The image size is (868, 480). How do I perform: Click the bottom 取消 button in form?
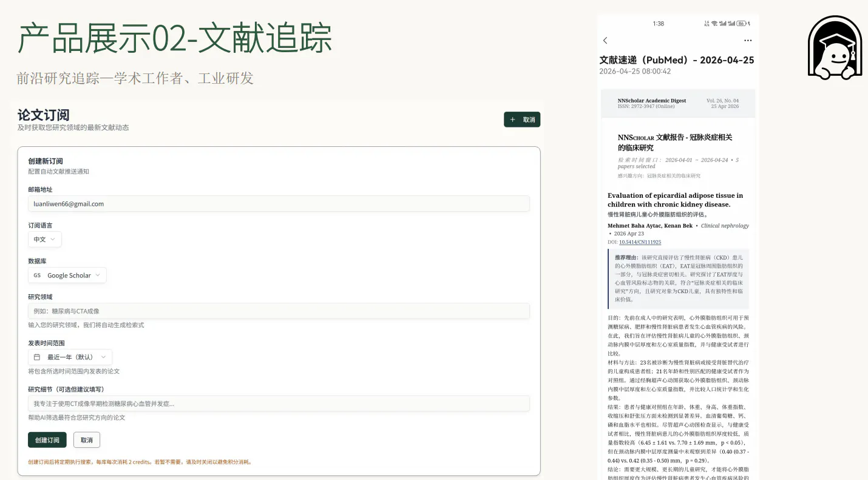point(87,440)
